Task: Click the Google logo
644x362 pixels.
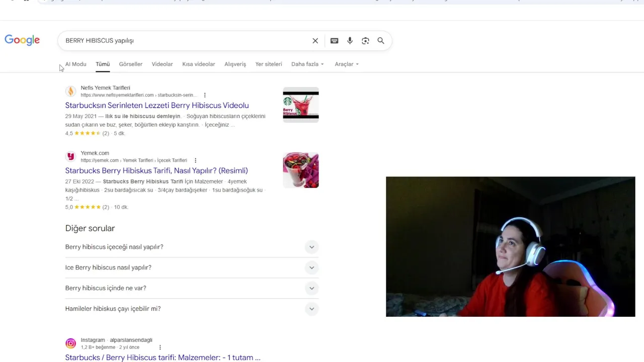Action: (x=22, y=40)
